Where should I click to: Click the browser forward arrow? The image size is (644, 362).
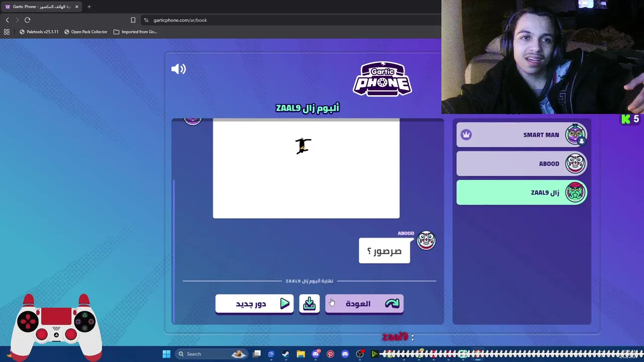pyautogui.click(x=17, y=20)
